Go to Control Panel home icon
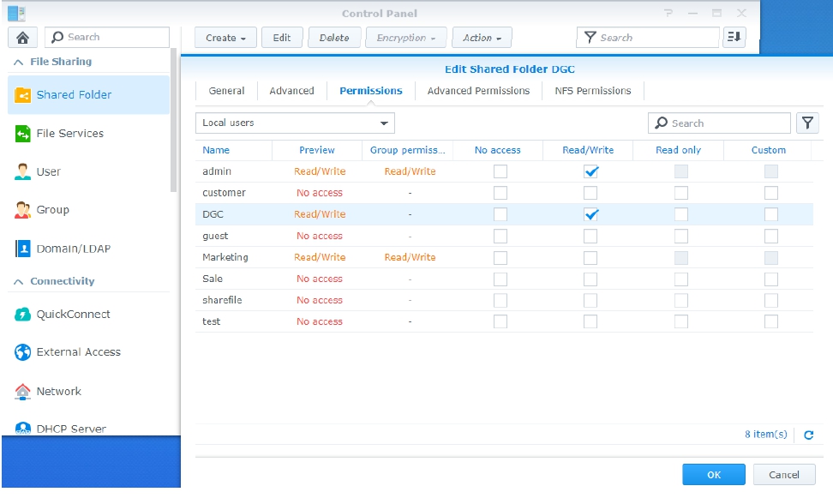This screenshot has width=833, height=504. [22, 38]
